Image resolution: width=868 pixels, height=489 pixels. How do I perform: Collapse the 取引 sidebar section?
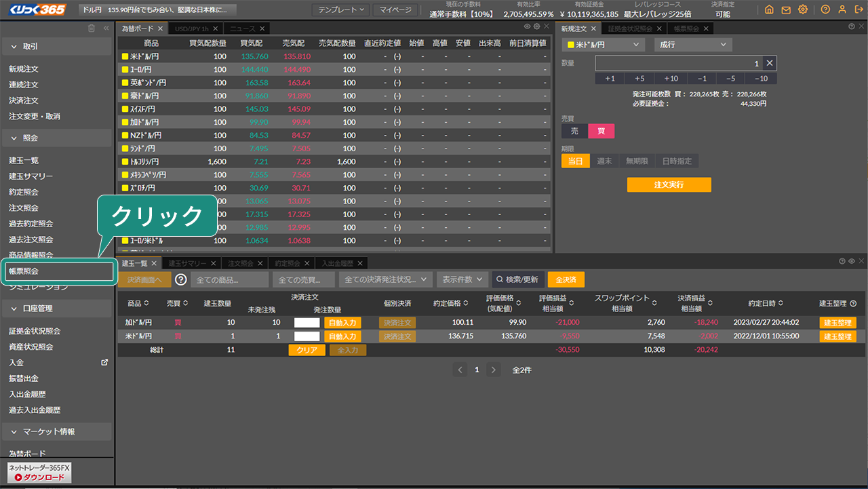click(58, 46)
